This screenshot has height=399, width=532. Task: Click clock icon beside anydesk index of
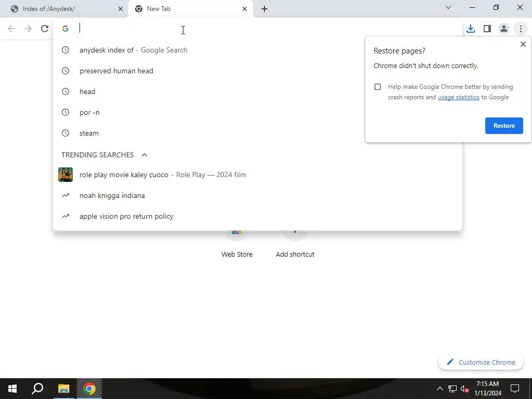[65, 50]
